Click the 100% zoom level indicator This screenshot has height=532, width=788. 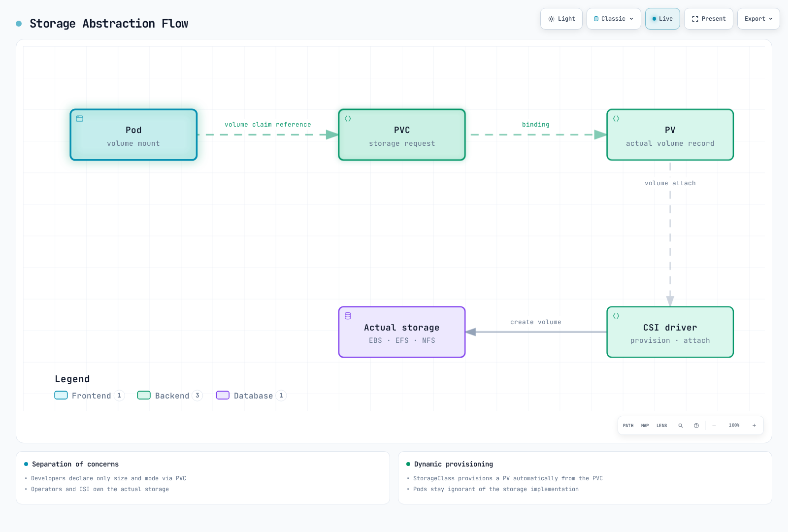pyautogui.click(x=734, y=426)
